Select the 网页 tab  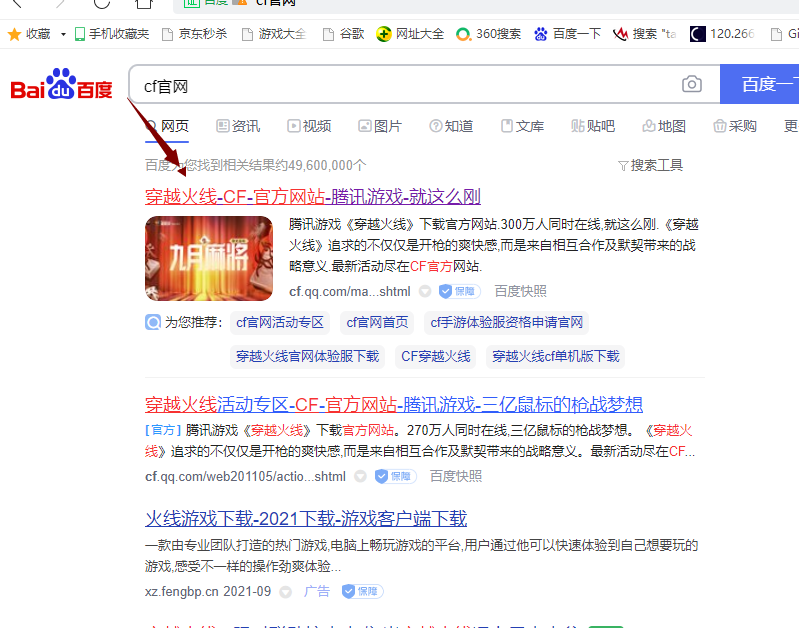point(167,126)
